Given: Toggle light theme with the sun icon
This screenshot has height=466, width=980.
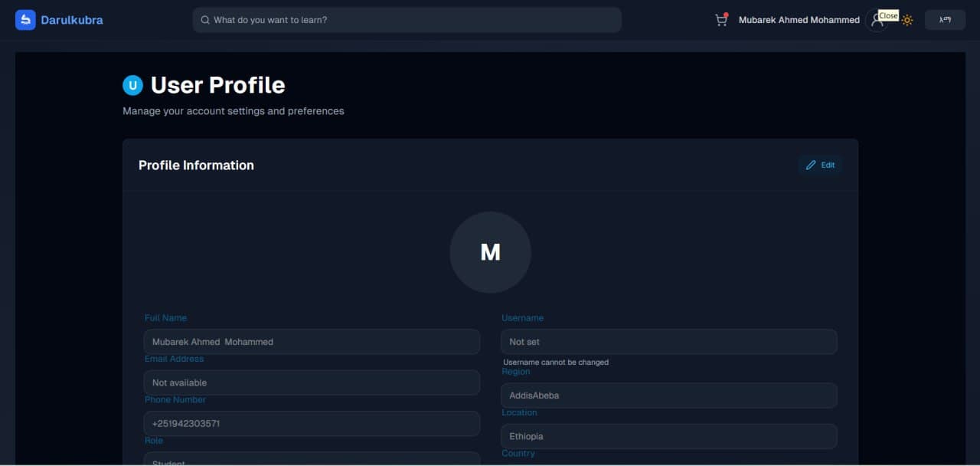Looking at the screenshot, I should coord(907,21).
